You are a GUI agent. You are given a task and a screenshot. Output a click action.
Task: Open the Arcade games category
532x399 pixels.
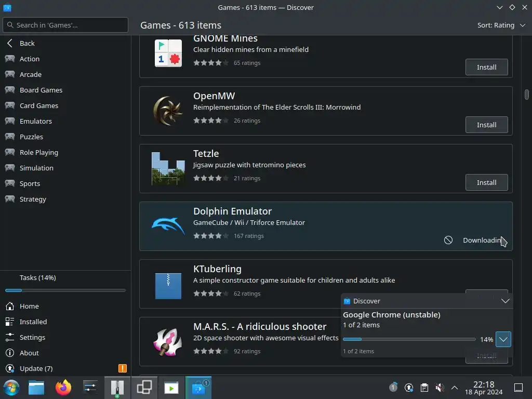(x=64, y=74)
